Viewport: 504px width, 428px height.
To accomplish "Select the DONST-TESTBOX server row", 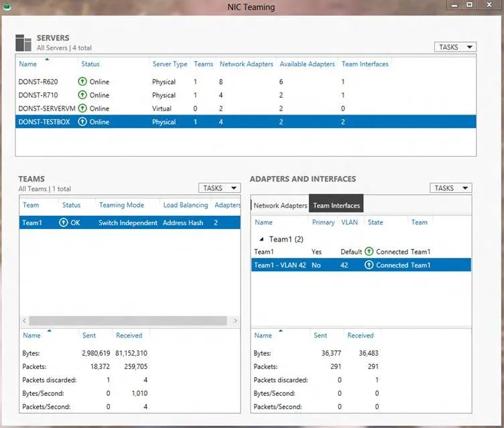I will [246, 122].
